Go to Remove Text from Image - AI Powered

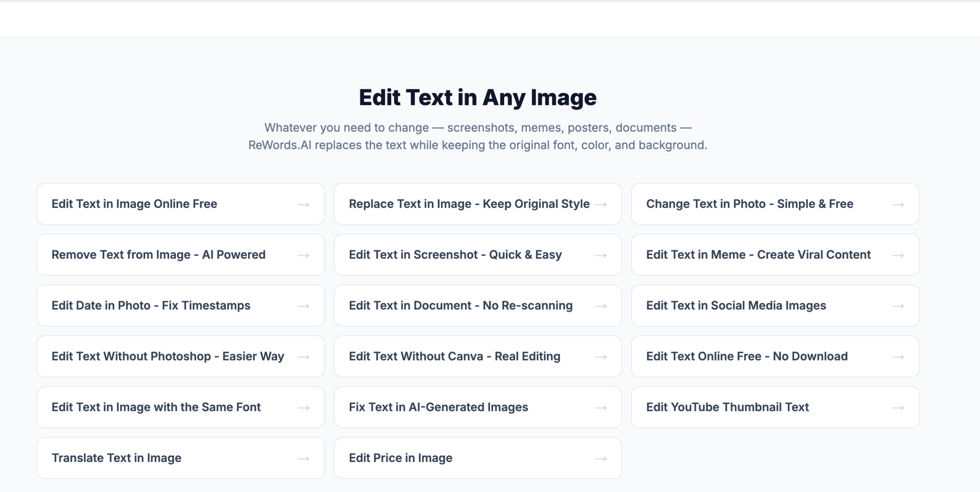pyautogui.click(x=181, y=255)
